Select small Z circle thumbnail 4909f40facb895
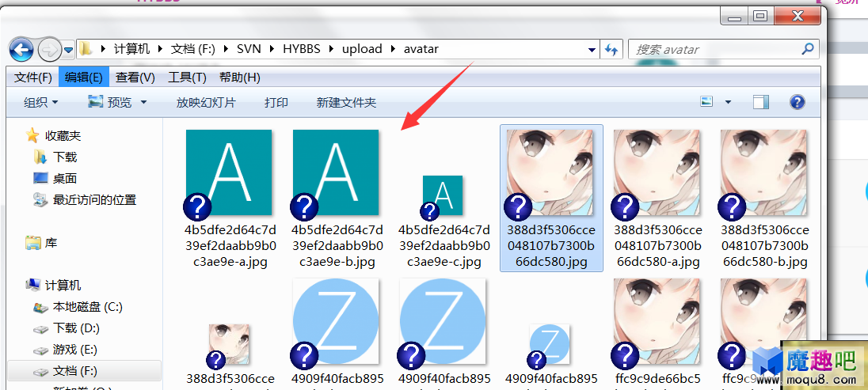The height and width of the screenshot is (390, 868). pos(549,344)
